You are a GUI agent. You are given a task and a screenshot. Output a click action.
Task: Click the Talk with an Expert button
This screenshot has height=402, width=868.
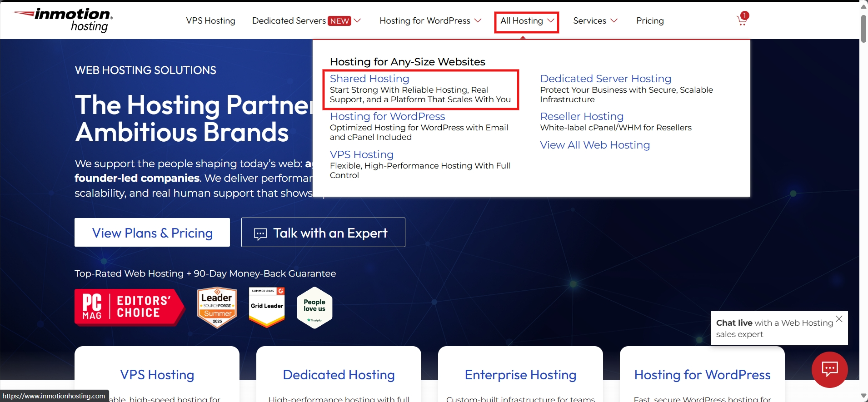323,233
